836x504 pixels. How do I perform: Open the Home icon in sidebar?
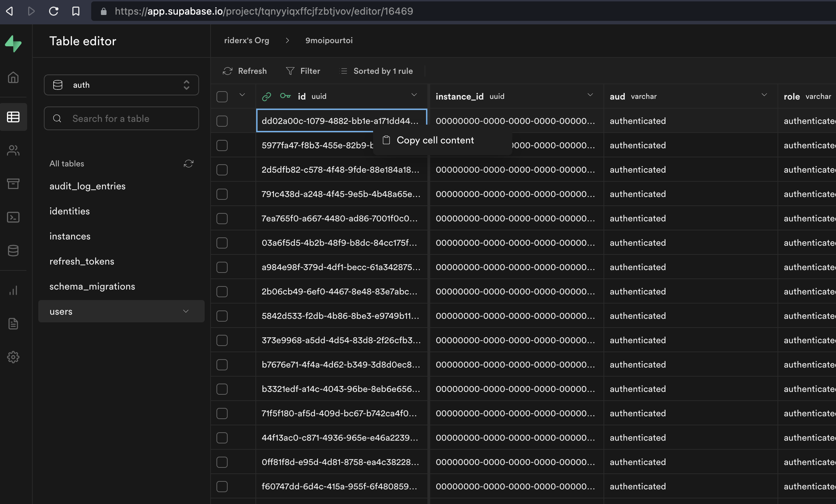tap(13, 77)
